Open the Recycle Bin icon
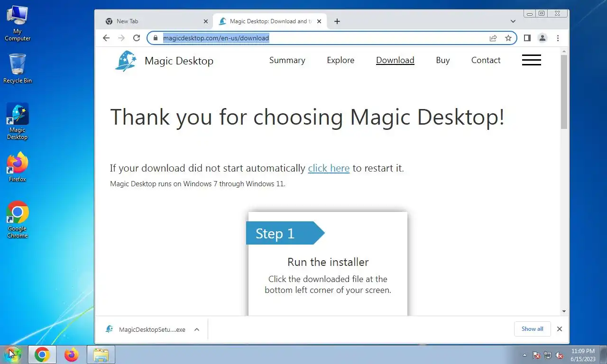Screen dimensions: 607x364 (x=18, y=68)
